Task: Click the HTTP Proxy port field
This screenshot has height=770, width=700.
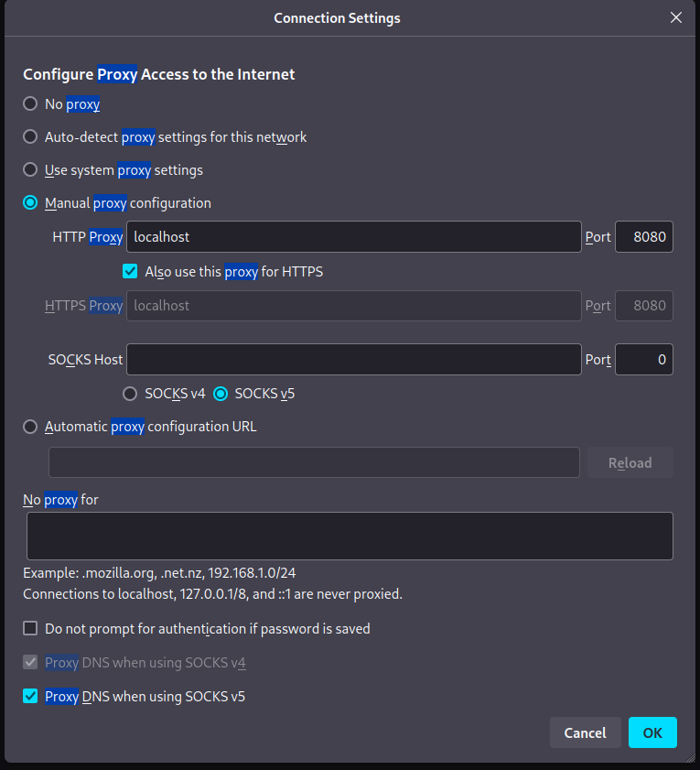Action: point(644,236)
